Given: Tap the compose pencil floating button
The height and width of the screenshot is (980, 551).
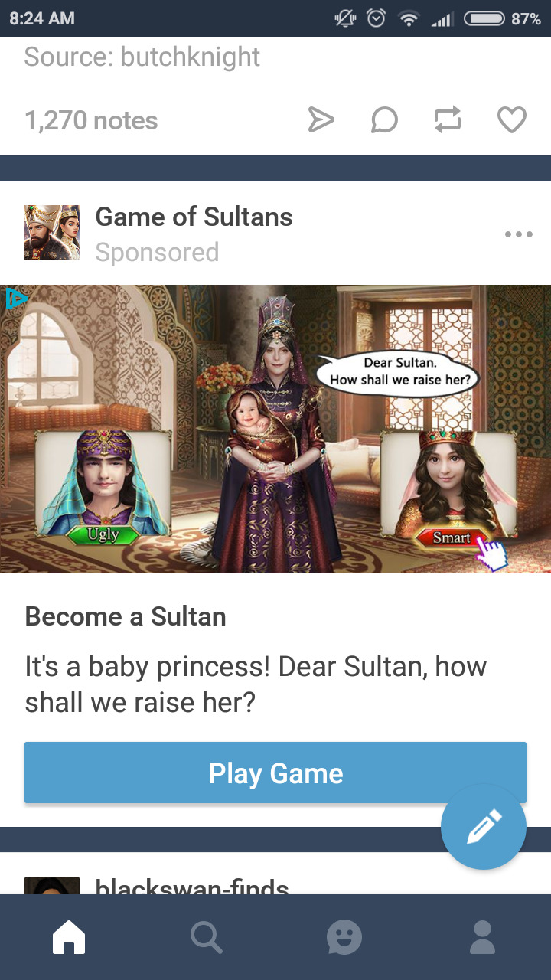Looking at the screenshot, I should pos(484,827).
